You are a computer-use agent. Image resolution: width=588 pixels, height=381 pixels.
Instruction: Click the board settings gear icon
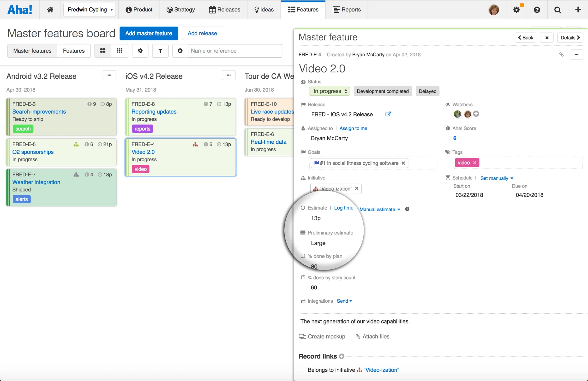coord(140,51)
